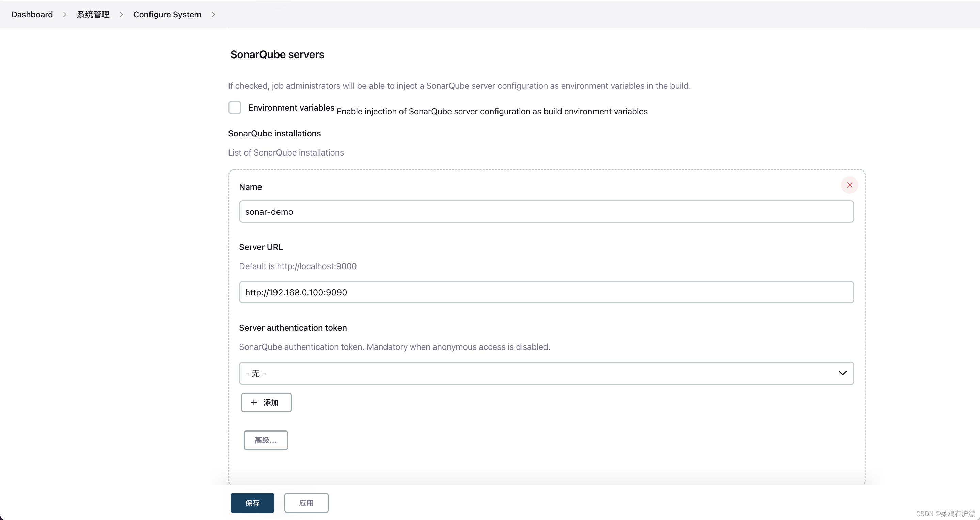This screenshot has height=520, width=980.
Task: Click the Server URL input field
Action: pos(546,292)
